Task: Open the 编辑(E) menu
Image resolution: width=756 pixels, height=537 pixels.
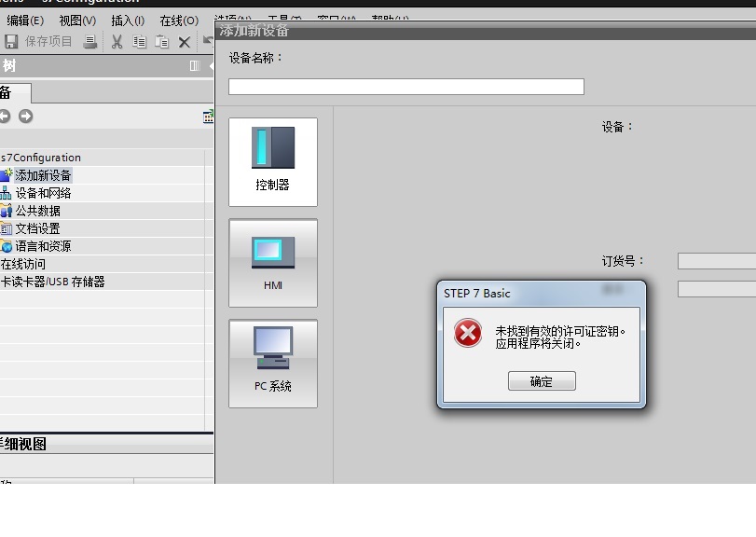Action: pos(25,21)
